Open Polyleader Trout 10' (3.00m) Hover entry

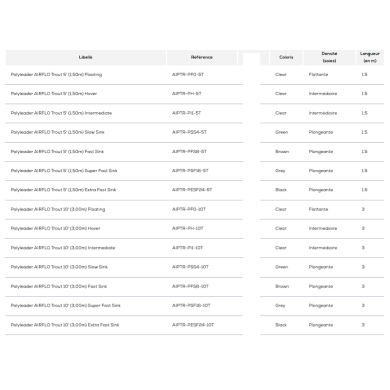click(55, 228)
